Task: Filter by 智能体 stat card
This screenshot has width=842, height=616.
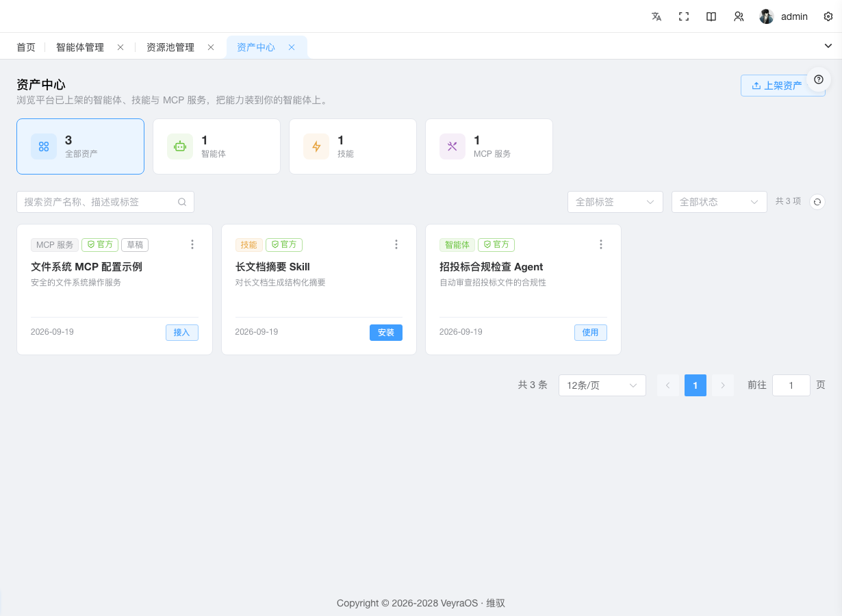Action: [216, 146]
